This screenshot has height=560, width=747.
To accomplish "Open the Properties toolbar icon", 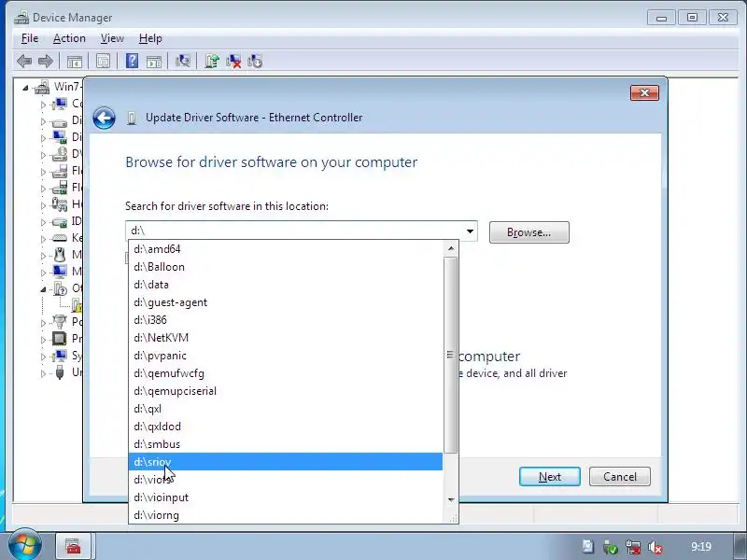I will [103, 61].
